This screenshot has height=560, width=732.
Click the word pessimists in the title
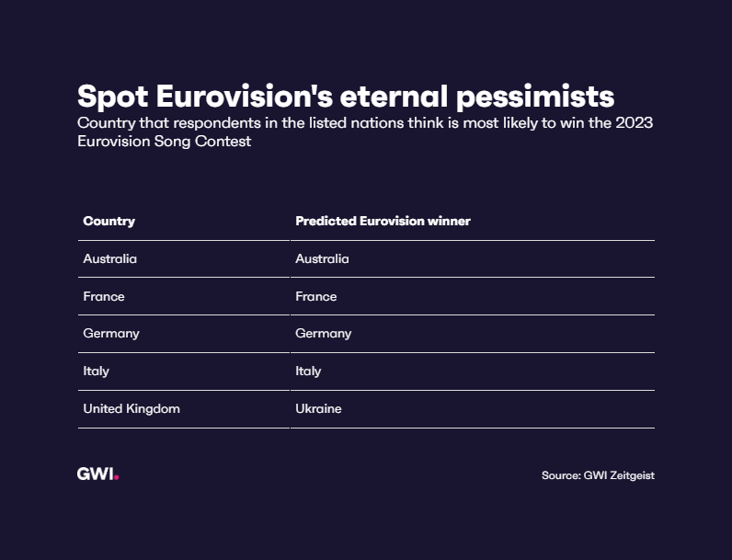pos(535,97)
